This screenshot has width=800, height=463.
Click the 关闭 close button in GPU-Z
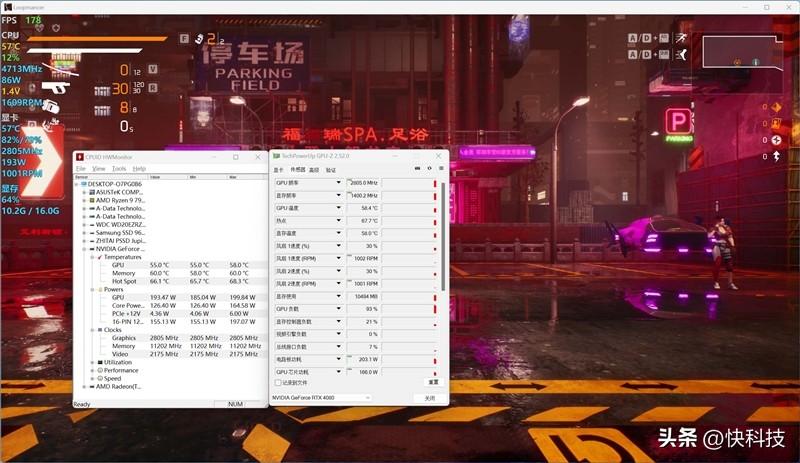(x=429, y=398)
